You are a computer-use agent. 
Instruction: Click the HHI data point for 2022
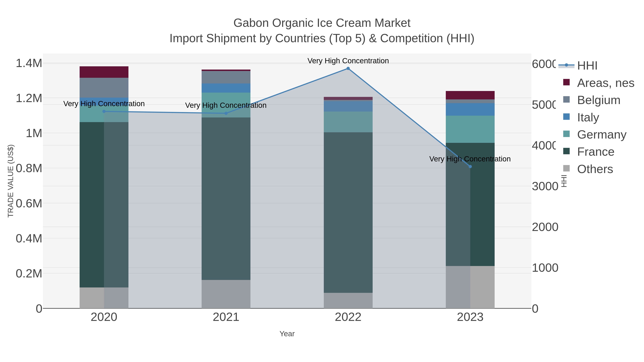(348, 68)
